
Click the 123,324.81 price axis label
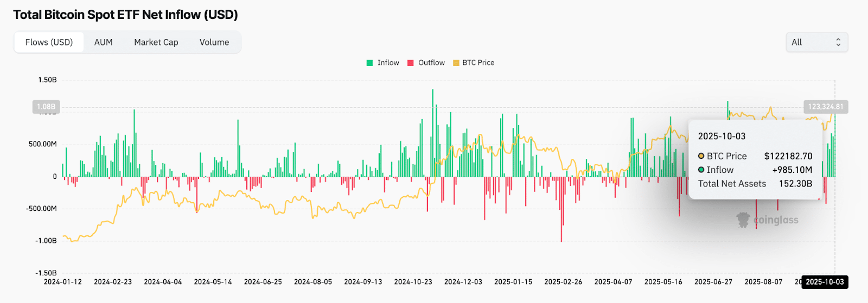(x=825, y=107)
